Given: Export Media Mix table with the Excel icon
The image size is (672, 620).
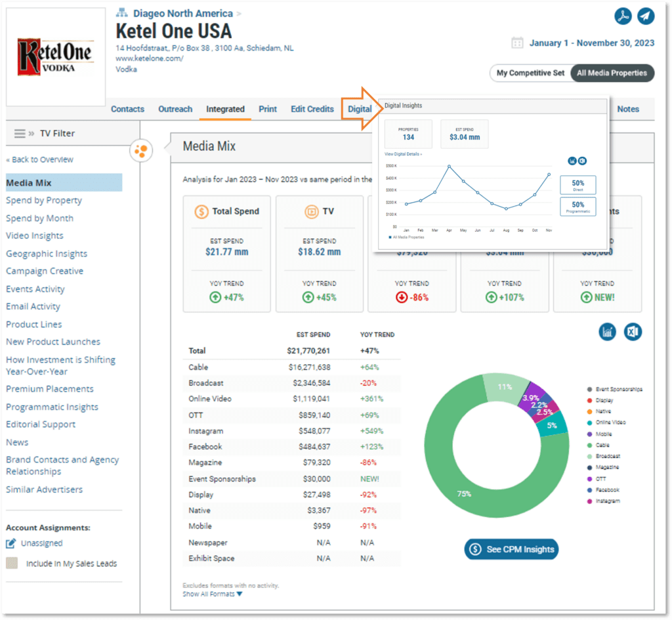Looking at the screenshot, I should point(633,331).
